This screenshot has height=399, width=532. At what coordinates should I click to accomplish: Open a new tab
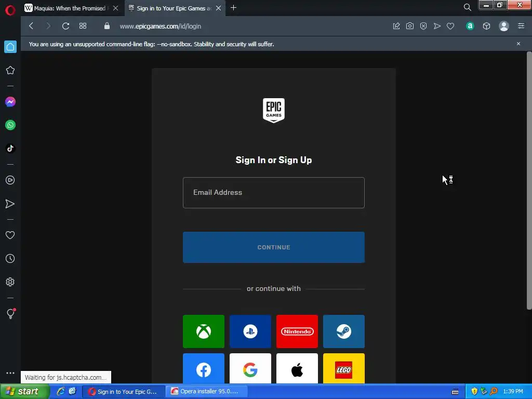233,8
